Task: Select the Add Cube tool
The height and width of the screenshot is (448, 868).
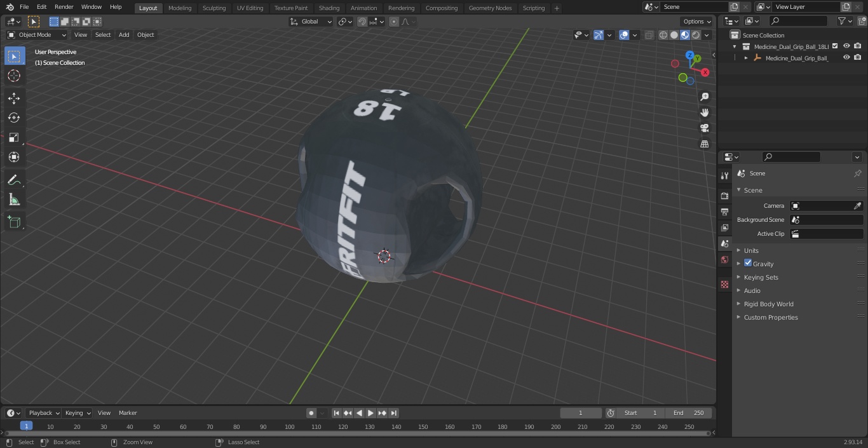Action: tap(14, 222)
